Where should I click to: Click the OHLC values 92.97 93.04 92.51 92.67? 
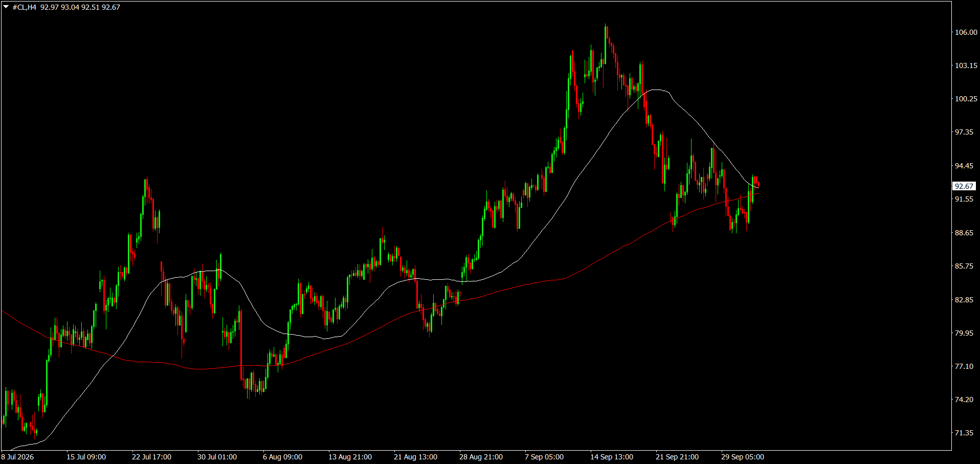(80, 7)
